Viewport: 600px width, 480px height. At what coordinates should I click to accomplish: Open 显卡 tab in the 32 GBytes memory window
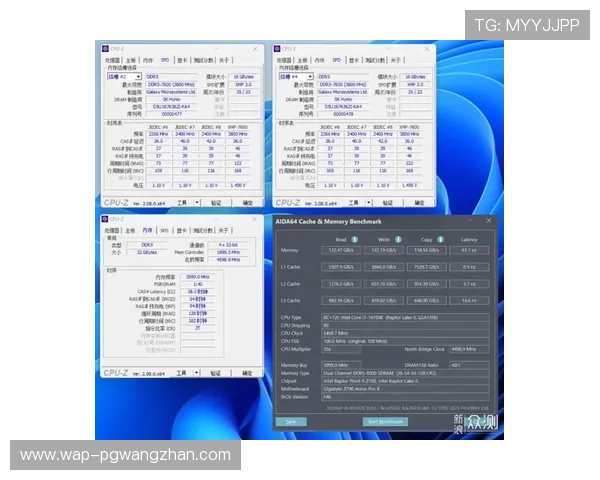pyautogui.click(x=182, y=230)
